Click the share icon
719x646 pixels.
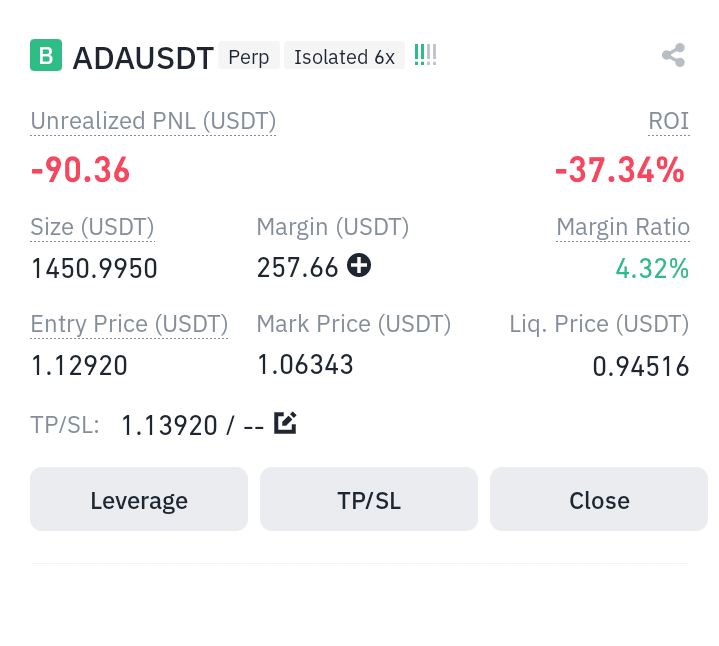coord(673,55)
